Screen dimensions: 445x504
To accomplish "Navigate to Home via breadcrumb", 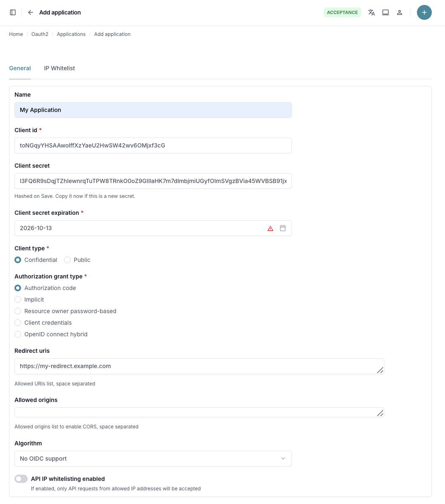I will [16, 34].
